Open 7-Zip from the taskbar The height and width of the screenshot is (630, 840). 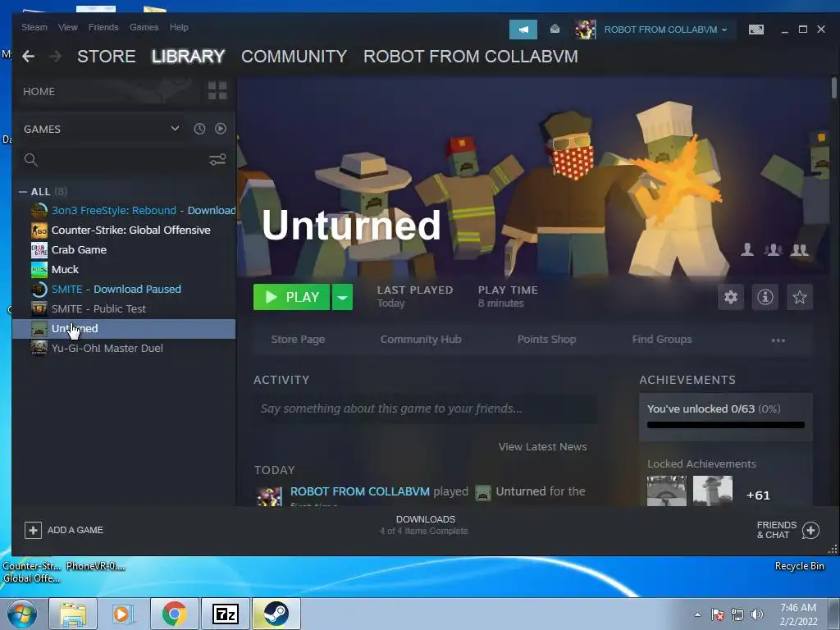coord(225,614)
